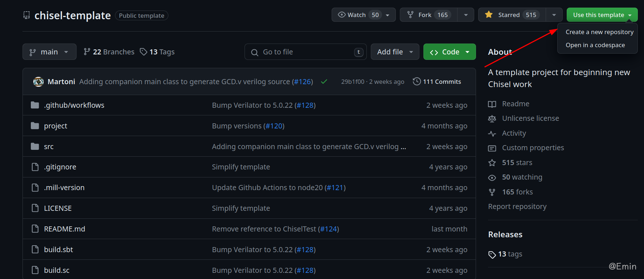The image size is (644, 279).
Task: Open the 22 Branches link
Action: [109, 52]
